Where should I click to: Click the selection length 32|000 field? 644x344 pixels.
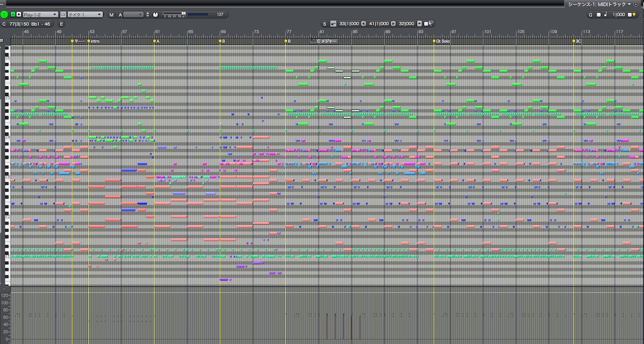tap(406, 24)
